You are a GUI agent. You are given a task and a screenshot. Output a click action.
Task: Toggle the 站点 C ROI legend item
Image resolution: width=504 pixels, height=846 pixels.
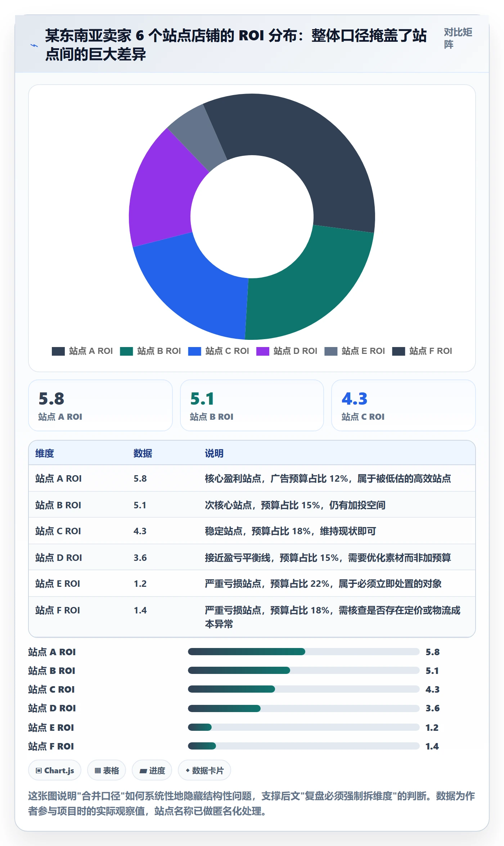coord(219,351)
